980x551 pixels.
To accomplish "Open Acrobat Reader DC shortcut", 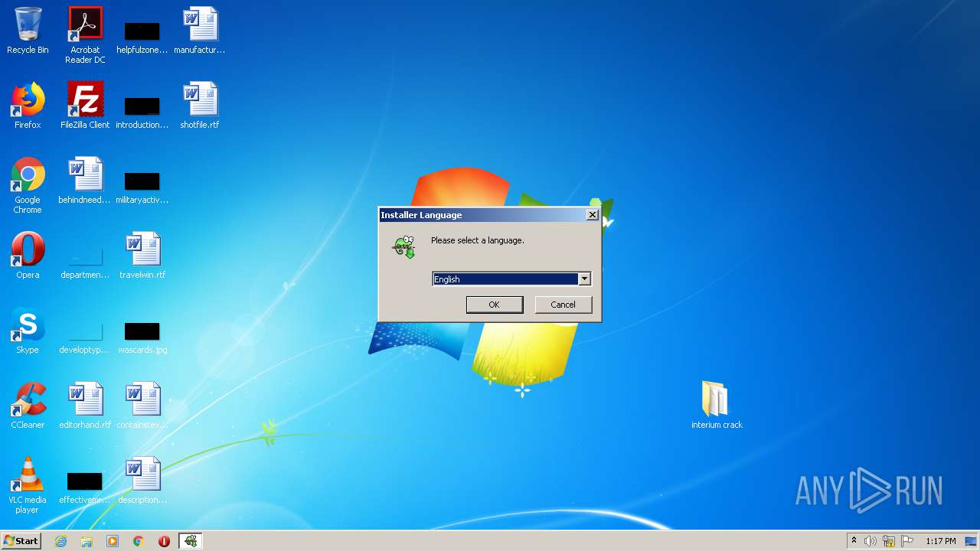I will click(x=85, y=35).
